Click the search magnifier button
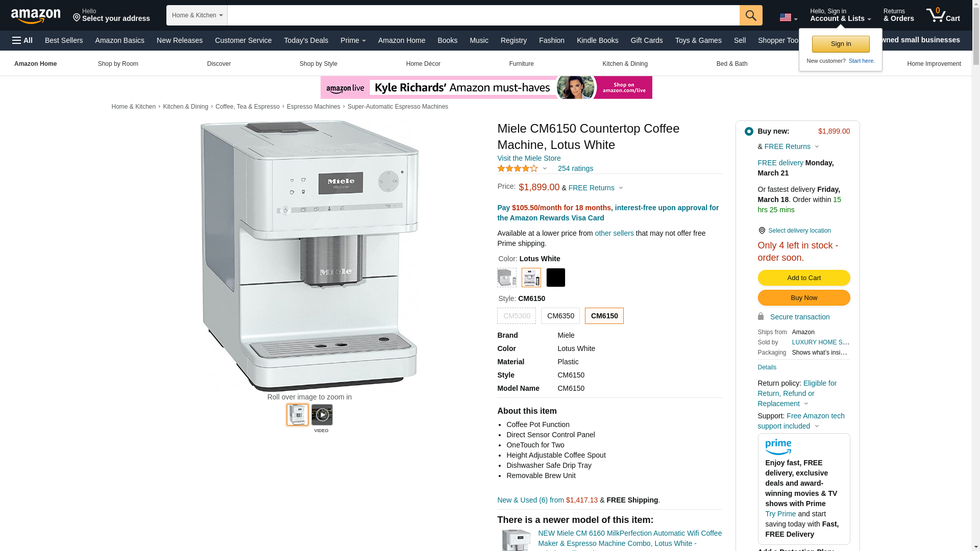The height and width of the screenshot is (551, 980). coord(751,15)
